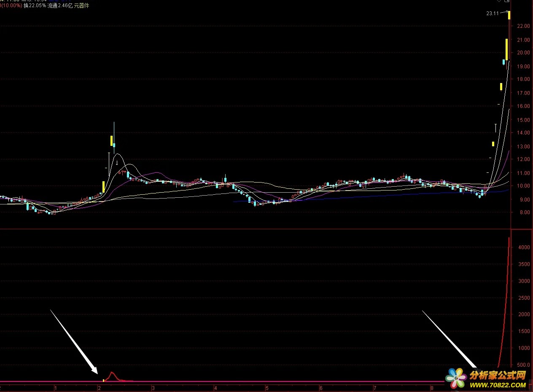Click the 18.00 price axis label
The height and width of the screenshot is (392, 533).
pyautogui.click(x=523, y=79)
